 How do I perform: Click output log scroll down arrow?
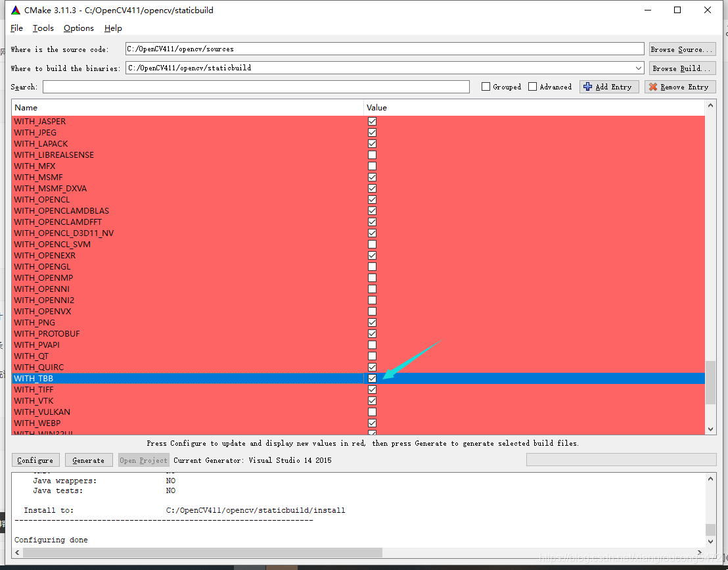710,542
